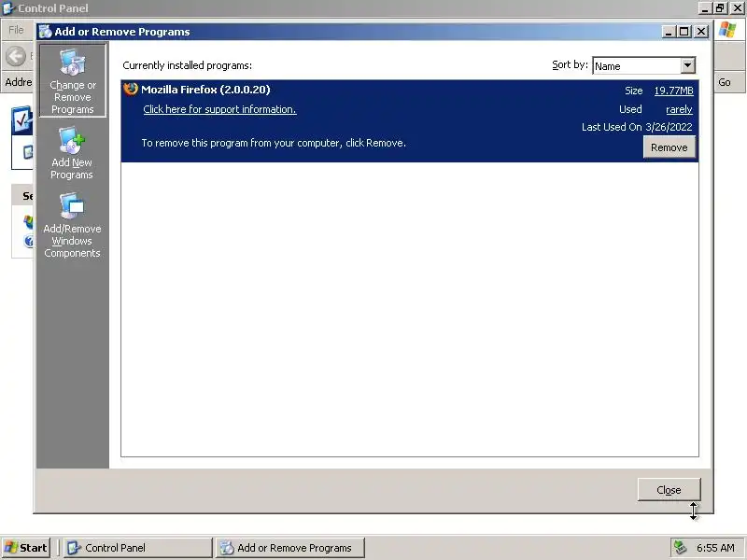The width and height of the screenshot is (747, 560).
Task: Click the system tray network icon
Action: coord(680,548)
